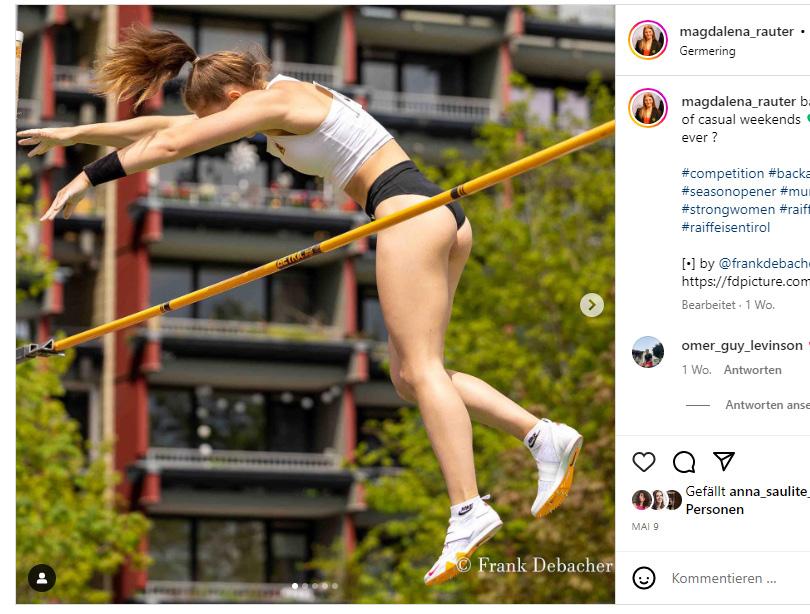Image resolution: width=810 pixels, height=614 pixels.
Task: Open the emoji picker smiley icon
Action: [x=644, y=578]
